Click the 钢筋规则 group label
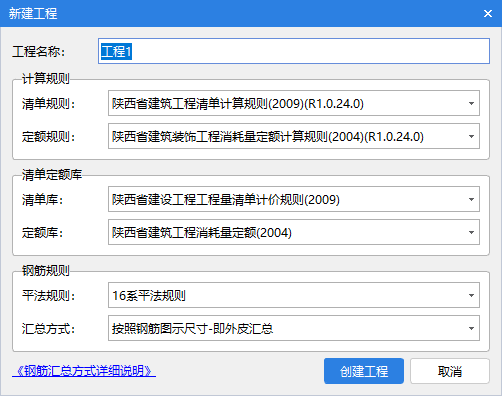Viewport: 502px width, 396px height. click(x=46, y=270)
